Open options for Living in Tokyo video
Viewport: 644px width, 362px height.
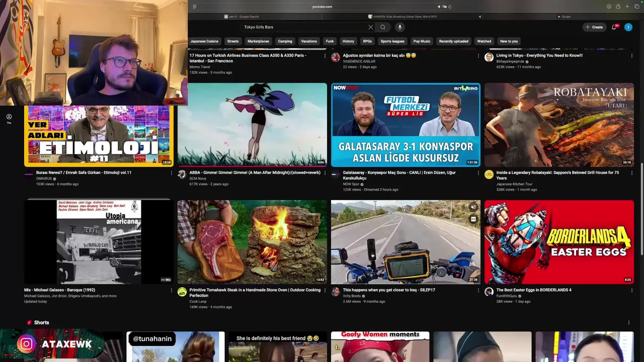(631, 56)
